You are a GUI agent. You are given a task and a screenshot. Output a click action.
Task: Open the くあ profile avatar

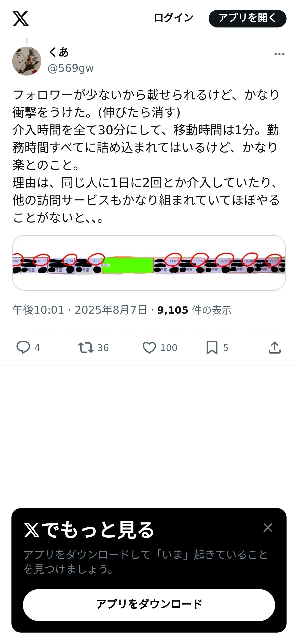27,61
